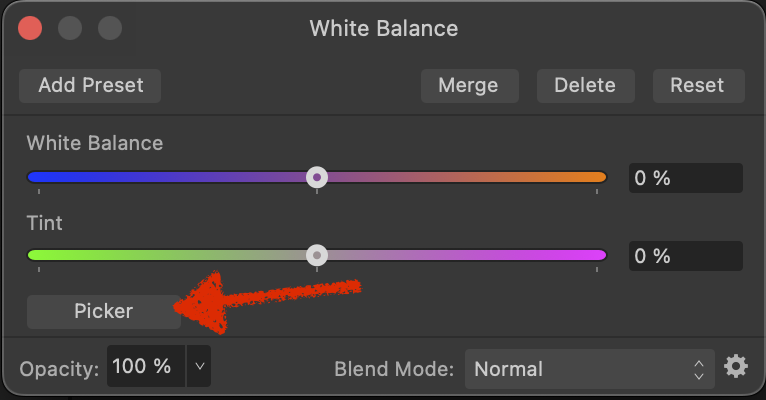The width and height of the screenshot is (766, 400).
Task: Open the Blend Mode Normal dropdown
Action: [x=589, y=369]
